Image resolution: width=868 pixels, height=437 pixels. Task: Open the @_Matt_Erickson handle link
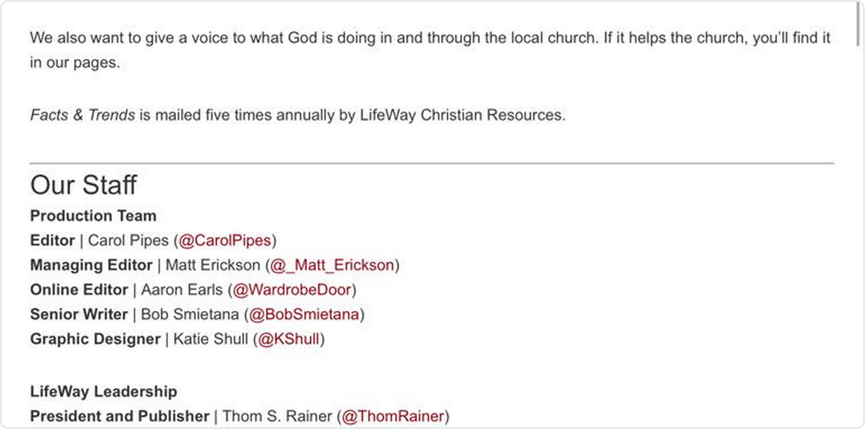(x=332, y=265)
